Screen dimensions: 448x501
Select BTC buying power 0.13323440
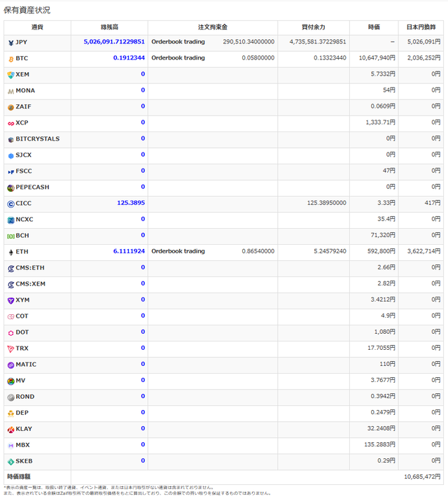pos(330,58)
